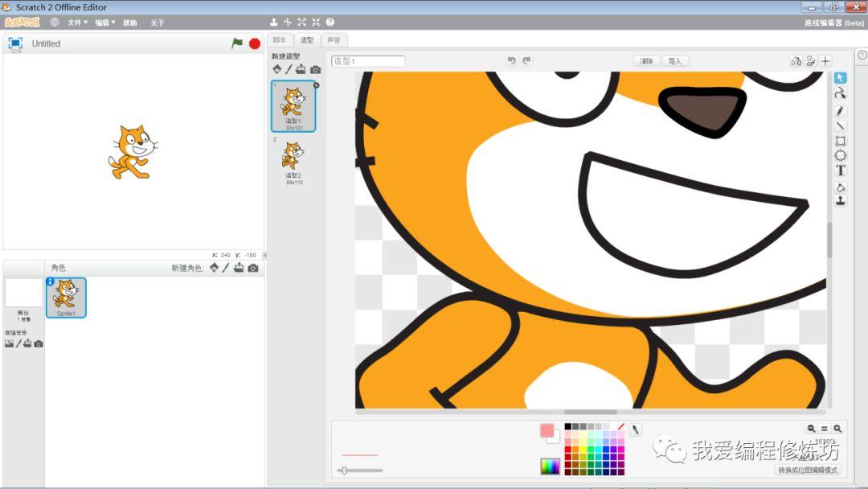Click the top toolbar Duplicate stamp icon
The width and height of the screenshot is (868, 489).
273,23
